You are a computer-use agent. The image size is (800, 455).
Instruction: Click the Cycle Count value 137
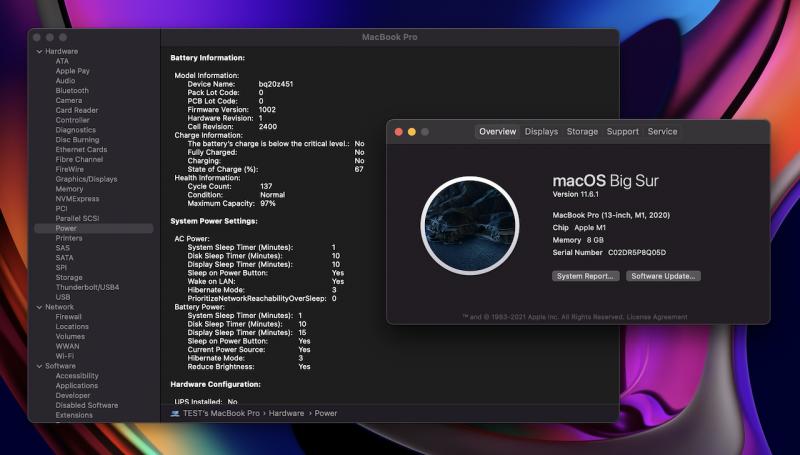pyautogui.click(x=266, y=186)
